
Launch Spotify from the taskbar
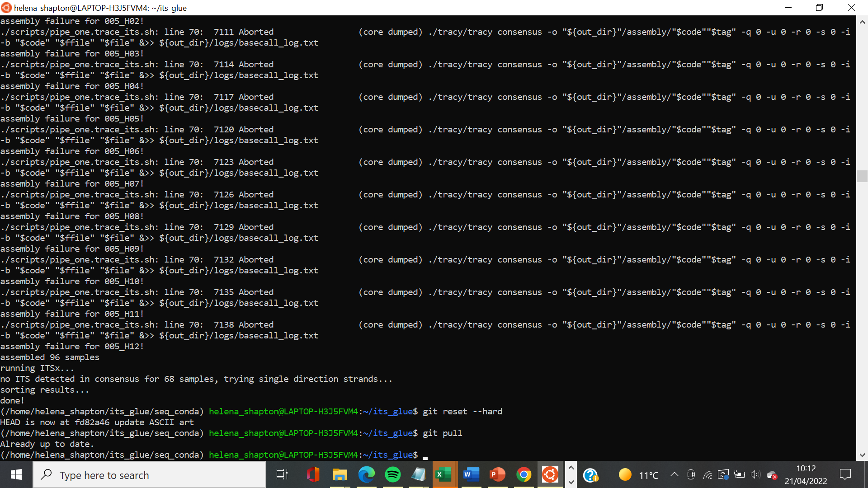393,474
